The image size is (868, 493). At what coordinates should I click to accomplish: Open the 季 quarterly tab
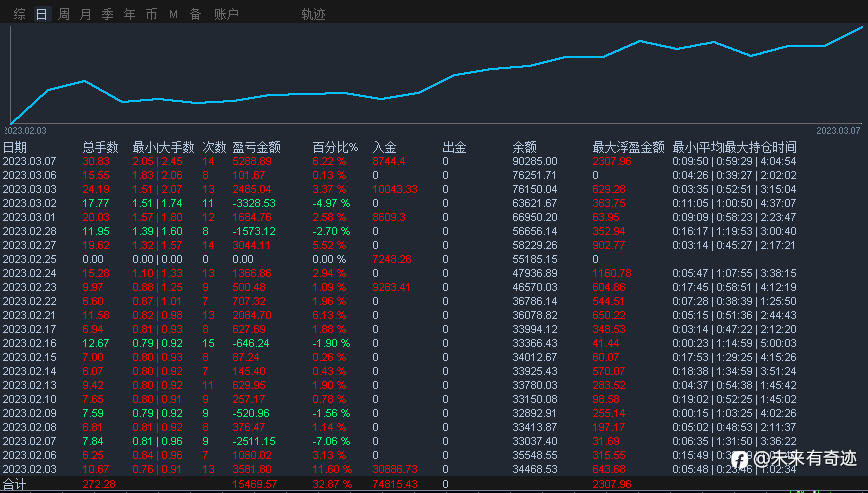(107, 14)
